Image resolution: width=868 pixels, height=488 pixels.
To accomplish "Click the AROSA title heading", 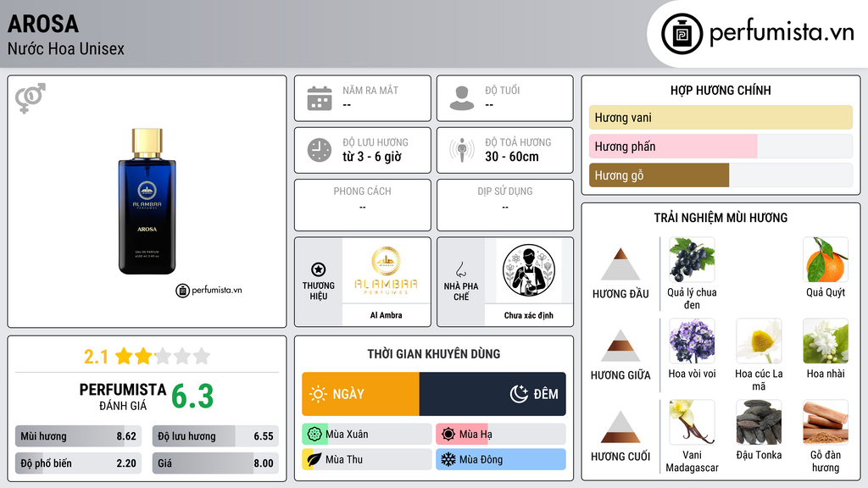I will click(x=43, y=24).
